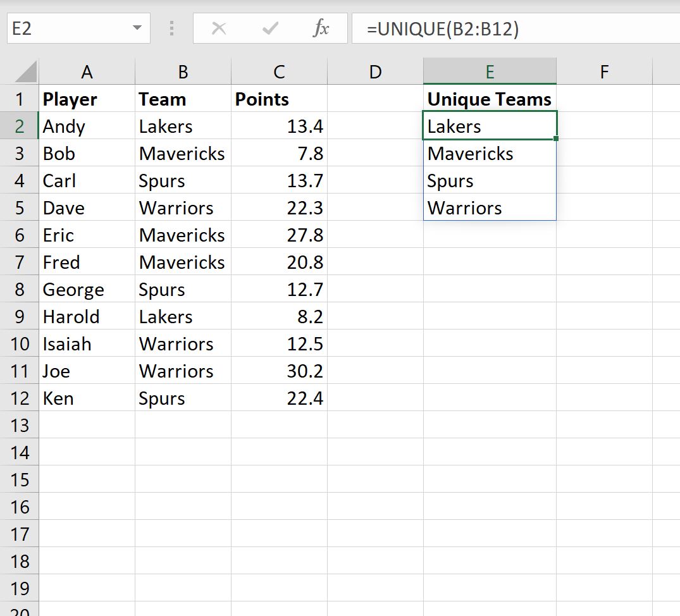680x616 pixels.
Task: Select column A header
Action: coord(87,71)
